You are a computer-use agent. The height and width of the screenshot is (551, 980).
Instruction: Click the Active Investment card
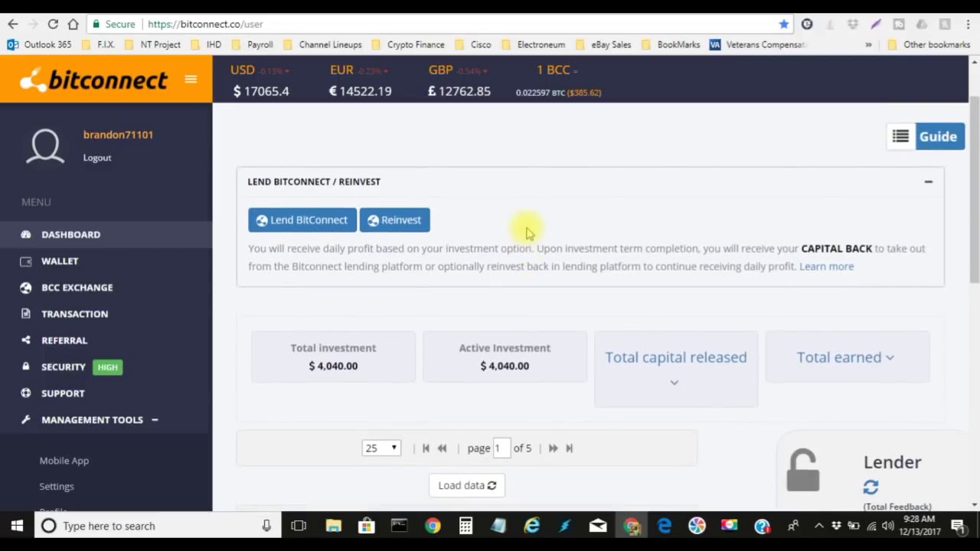coord(505,357)
